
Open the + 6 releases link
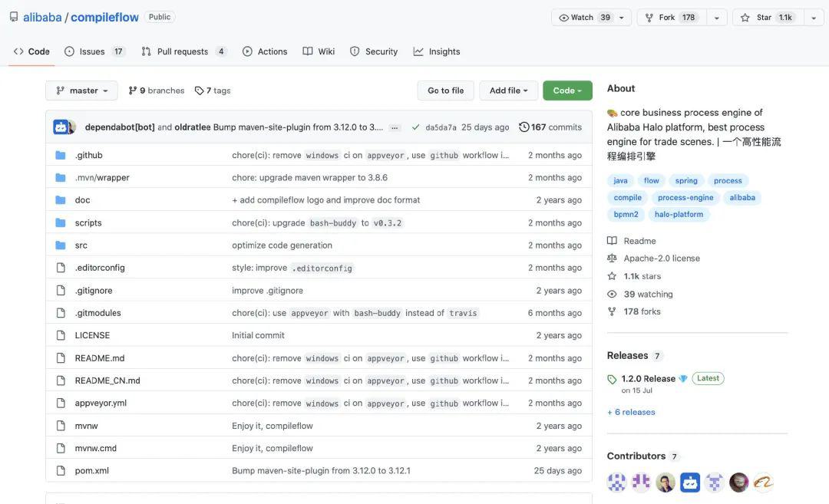(631, 412)
